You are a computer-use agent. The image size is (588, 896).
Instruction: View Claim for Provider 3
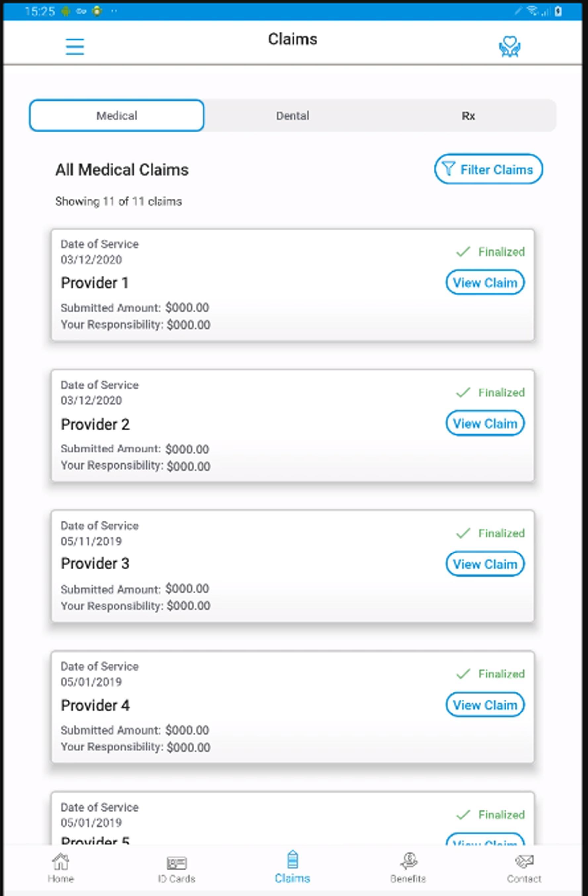click(485, 564)
